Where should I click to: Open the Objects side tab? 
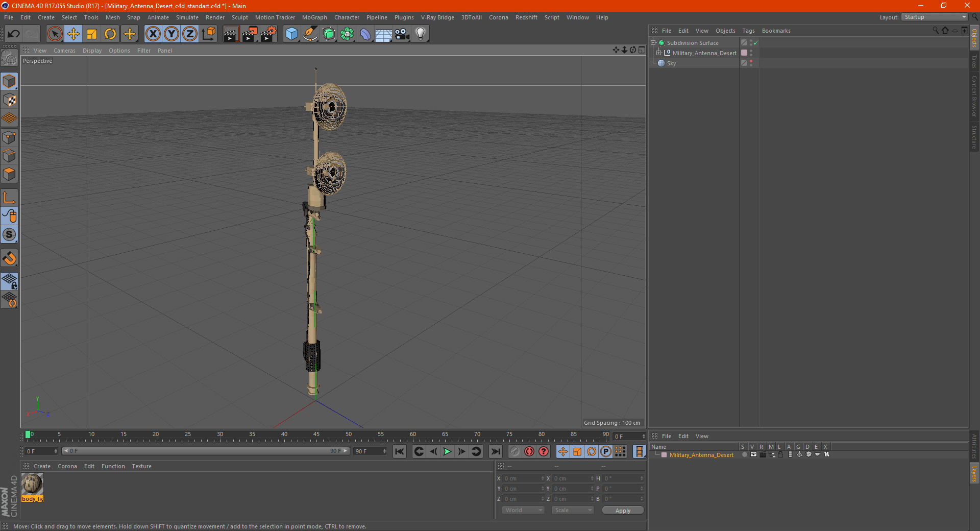[974, 38]
